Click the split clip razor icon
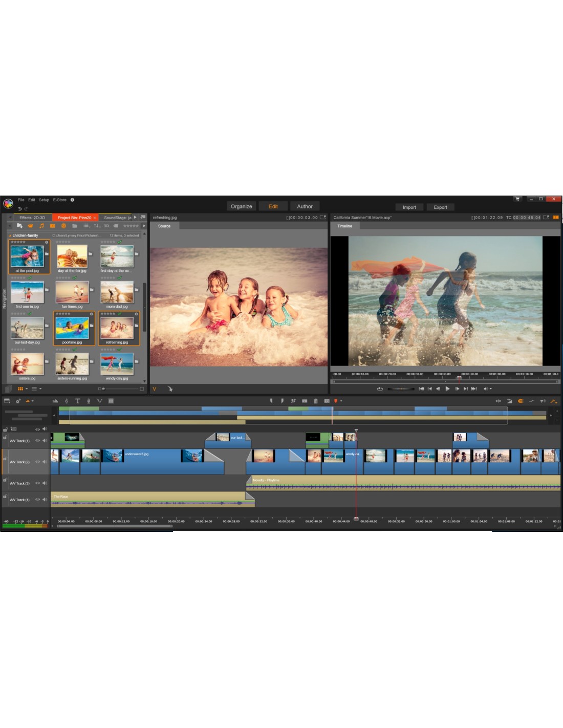Screen dimensions: 563x728 pos(293,401)
